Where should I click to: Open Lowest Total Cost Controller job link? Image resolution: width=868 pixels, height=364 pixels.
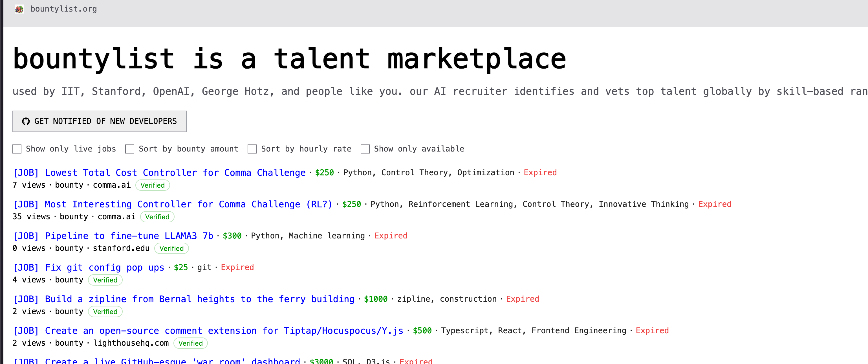(x=159, y=173)
